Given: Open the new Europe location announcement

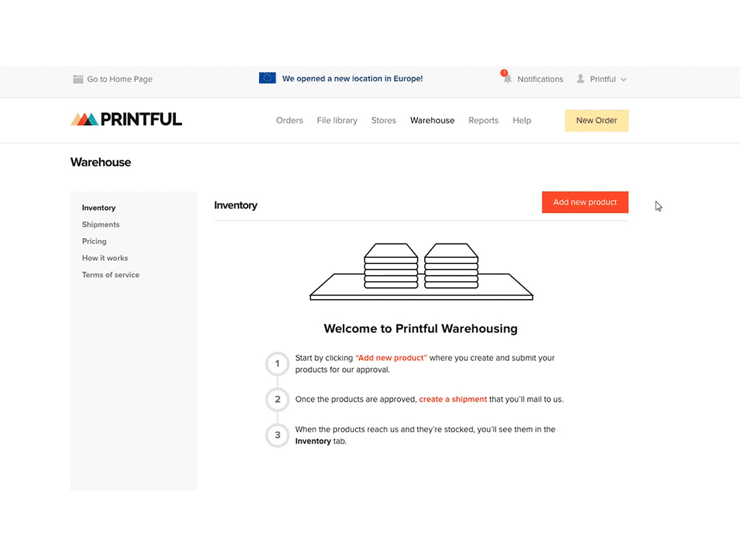Looking at the screenshot, I should click(353, 78).
